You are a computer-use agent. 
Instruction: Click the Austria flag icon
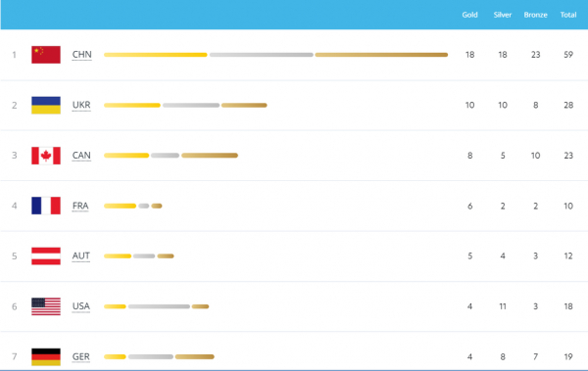[x=46, y=255]
